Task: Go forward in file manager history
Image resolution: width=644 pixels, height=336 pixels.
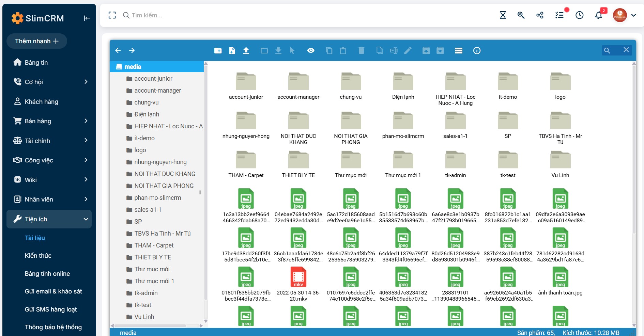Action: (132, 50)
